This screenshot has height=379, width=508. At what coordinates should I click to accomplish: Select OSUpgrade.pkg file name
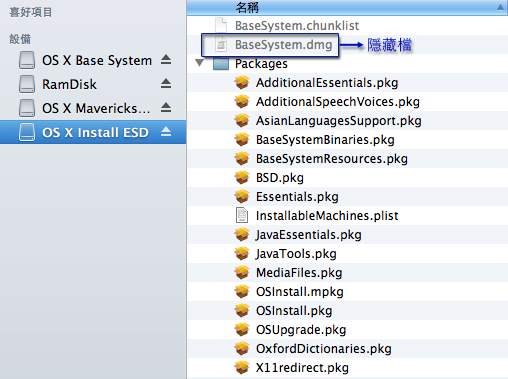tap(301, 330)
